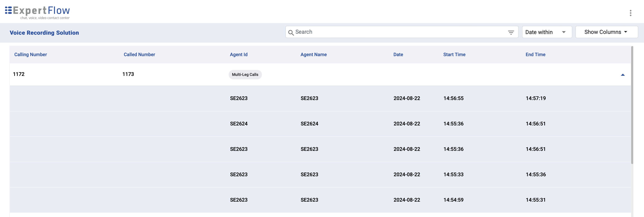Select the Voice Recording Solution heading
This screenshot has width=644, height=217.
tap(44, 32)
